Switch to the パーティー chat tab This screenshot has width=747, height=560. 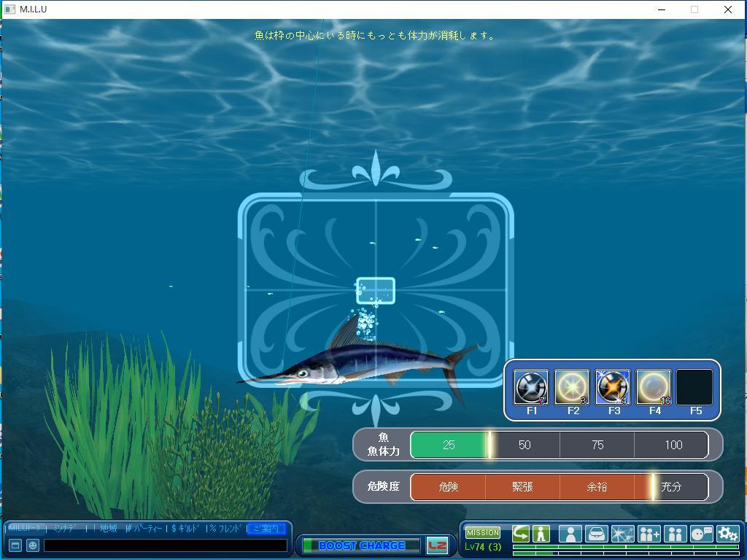pyautogui.click(x=144, y=529)
